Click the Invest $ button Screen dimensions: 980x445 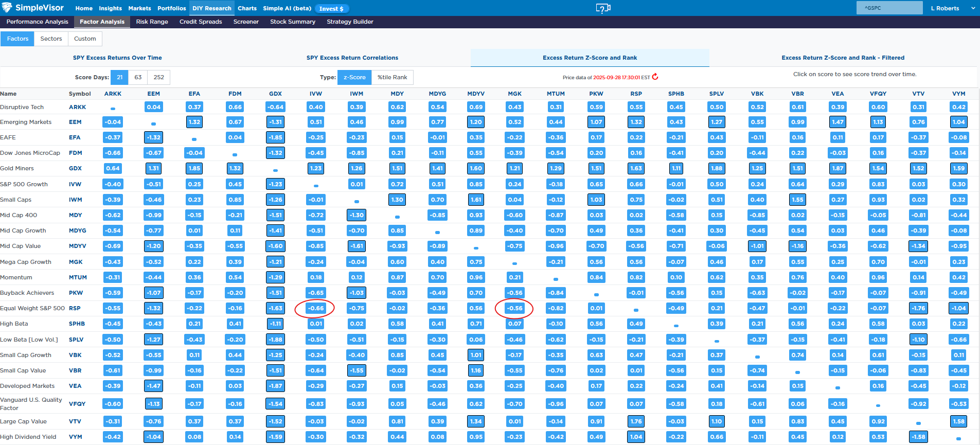click(331, 9)
